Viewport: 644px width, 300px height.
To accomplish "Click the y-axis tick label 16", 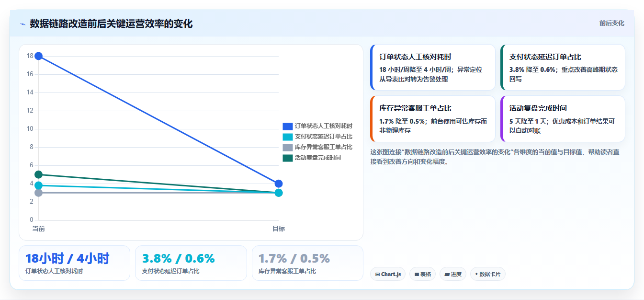I will 30,74.
